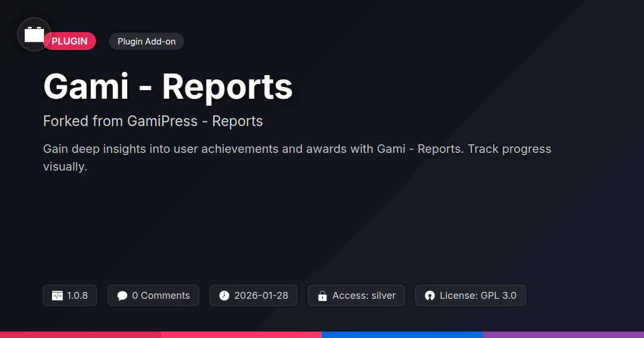Click the 2026-01-28 date text
Viewport: 644px width, 338px height.
261,296
